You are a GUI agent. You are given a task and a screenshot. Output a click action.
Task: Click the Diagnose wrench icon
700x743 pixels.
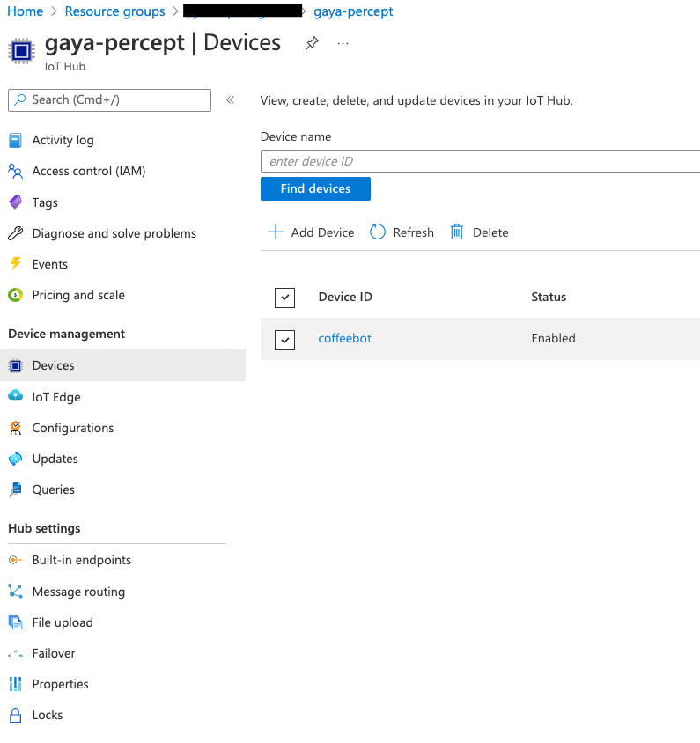[x=15, y=233]
